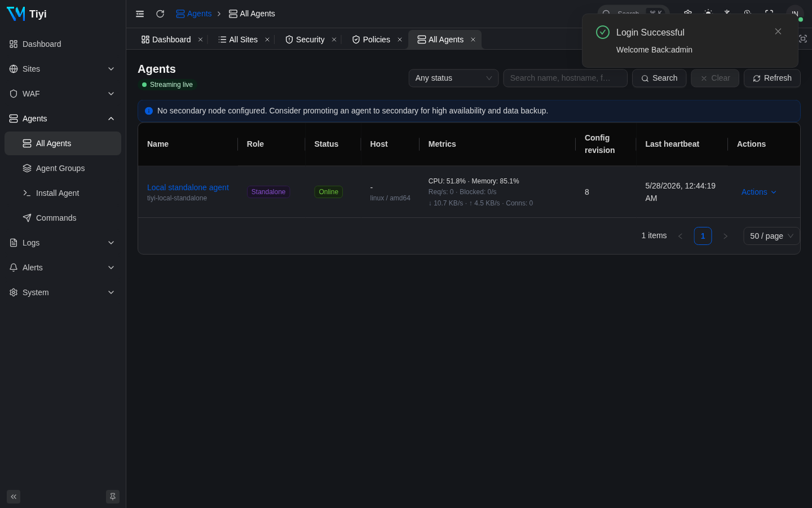The height and width of the screenshot is (508, 812).
Task: Expand the System menu chevron
Action: (111, 292)
